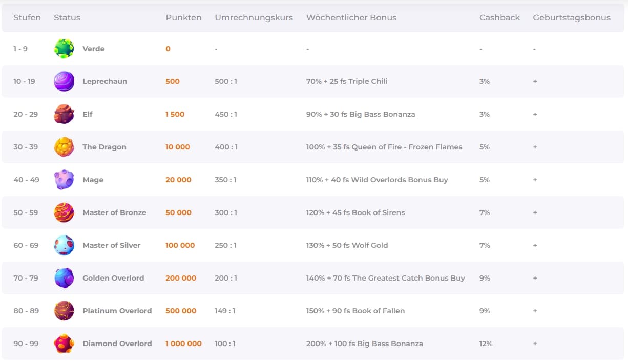Click the birthday bonus plus for Elf

(x=535, y=114)
